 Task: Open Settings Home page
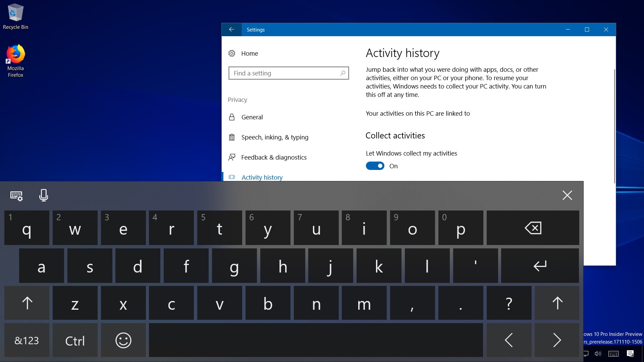[x=250, y=53]
